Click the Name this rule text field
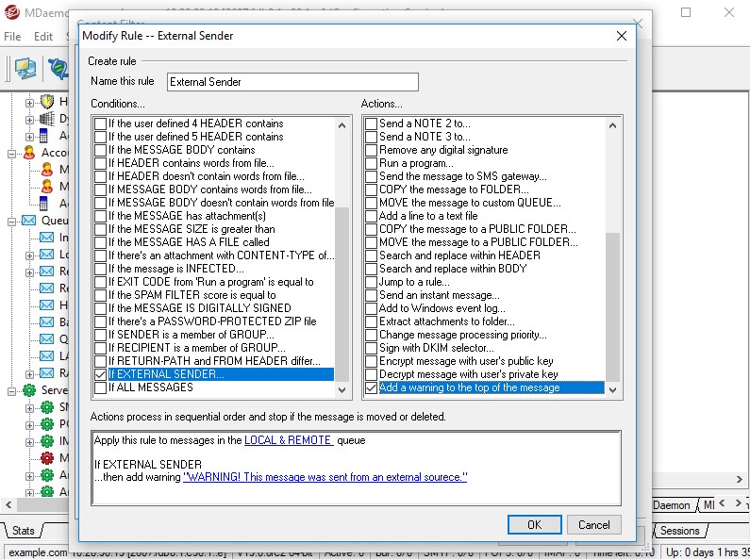This screenshot has height=560, width=750. tap(292, 82)
